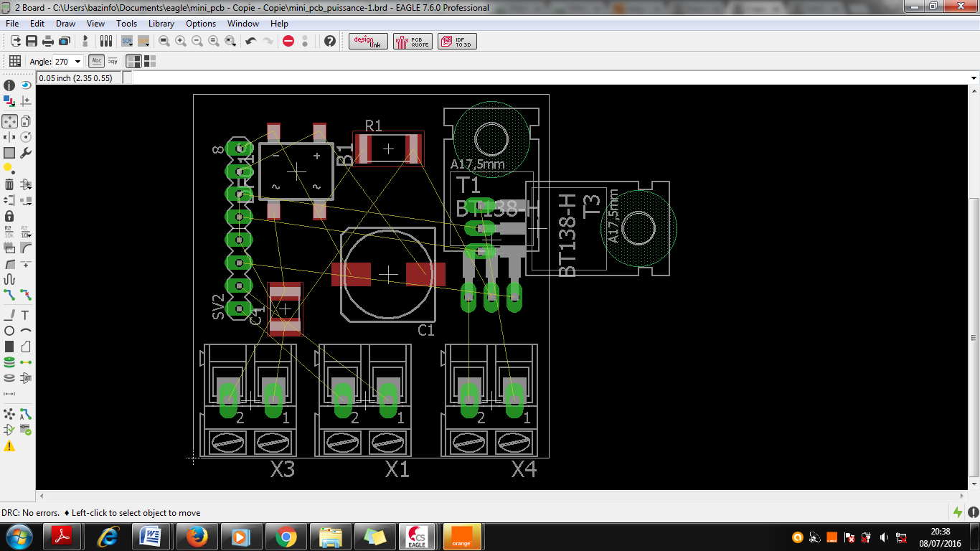Open the Help question mark icon
The width and height of the screenshot is (980, 551).
coord(330,41)
